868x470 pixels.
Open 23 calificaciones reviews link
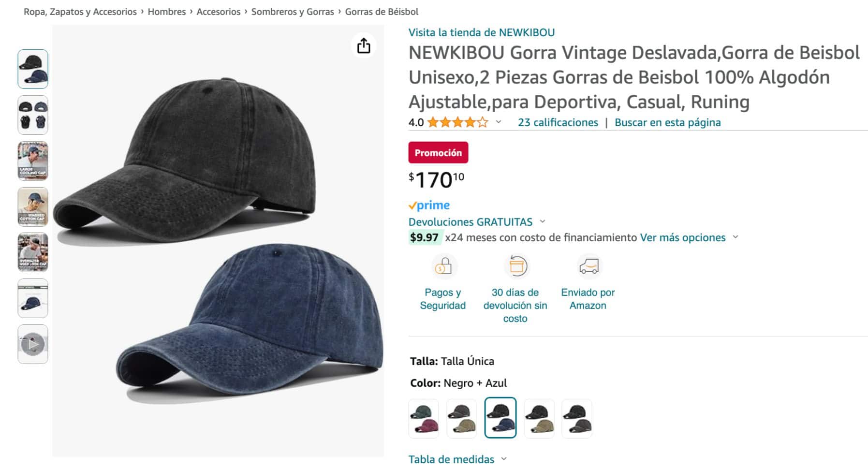click(x=558, y=122)
